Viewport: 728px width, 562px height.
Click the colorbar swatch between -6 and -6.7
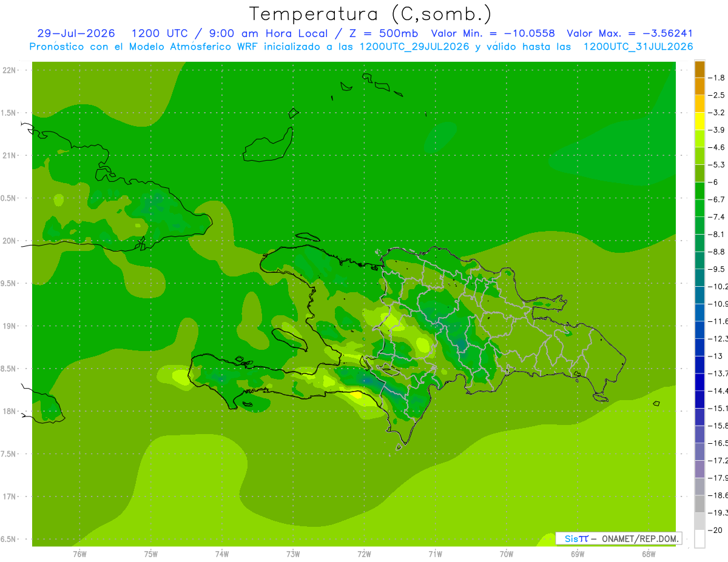coord(699,191)
